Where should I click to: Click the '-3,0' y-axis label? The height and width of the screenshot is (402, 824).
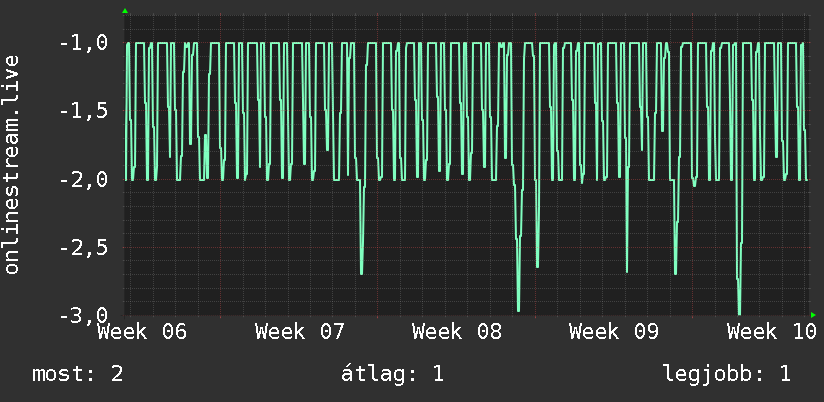(x=84, y=315)
